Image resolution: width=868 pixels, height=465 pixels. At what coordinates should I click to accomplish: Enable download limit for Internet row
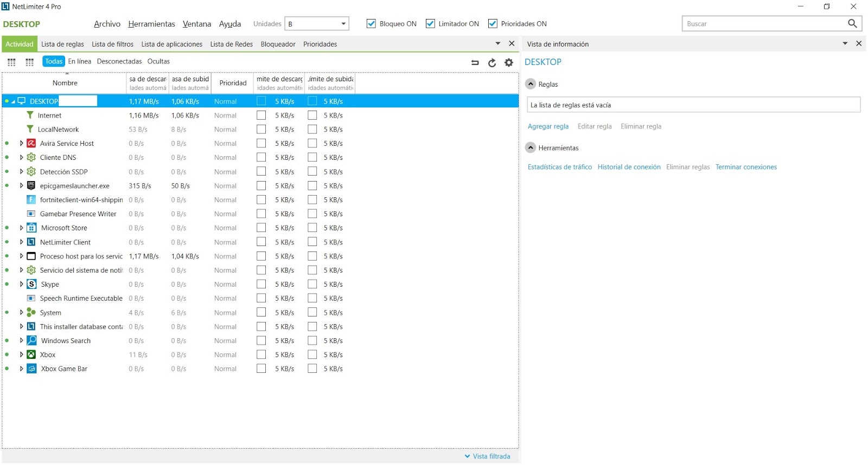pyautogui.click(x=261, y=115)
